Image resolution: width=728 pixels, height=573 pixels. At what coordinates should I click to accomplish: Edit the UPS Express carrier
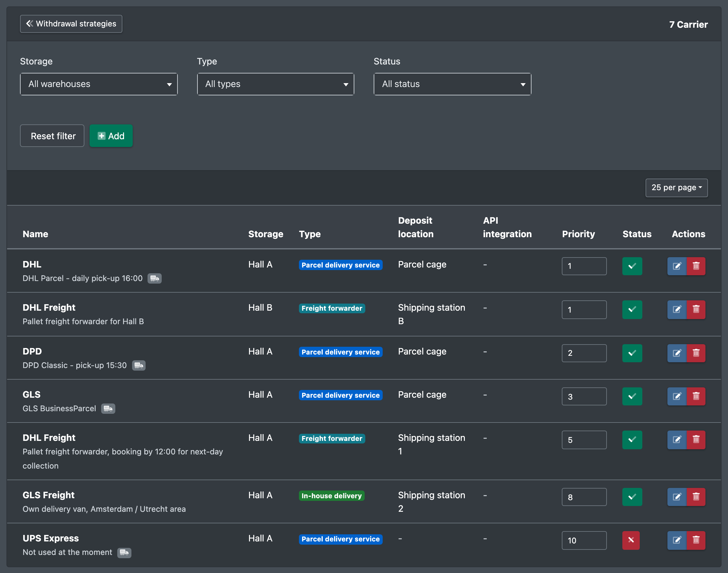coord(677,540)
